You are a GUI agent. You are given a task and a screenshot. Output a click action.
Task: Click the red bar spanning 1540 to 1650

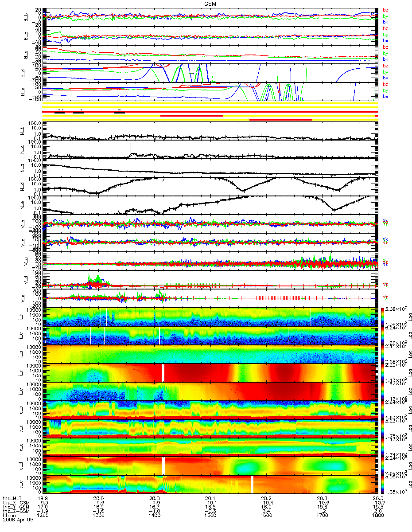tap(281, 119)
